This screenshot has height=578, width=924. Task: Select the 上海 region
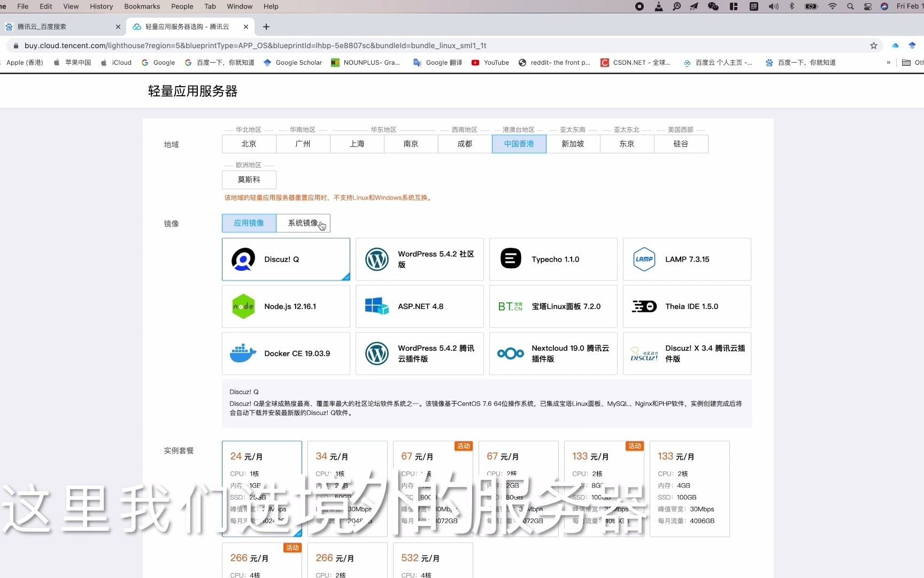click(357, 144)
